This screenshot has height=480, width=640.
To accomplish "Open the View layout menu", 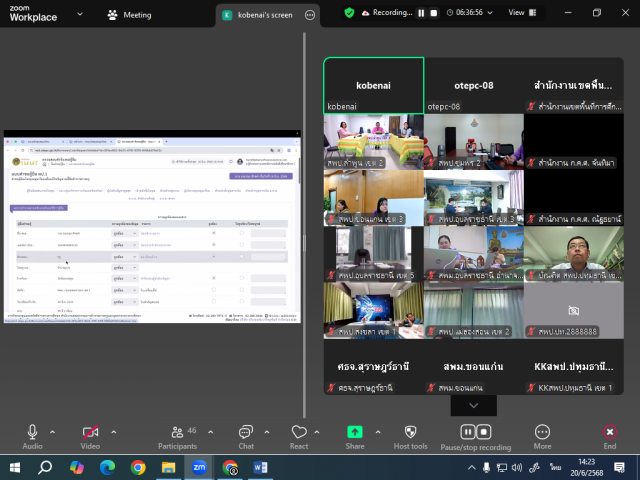I will [x=522, y=13].
